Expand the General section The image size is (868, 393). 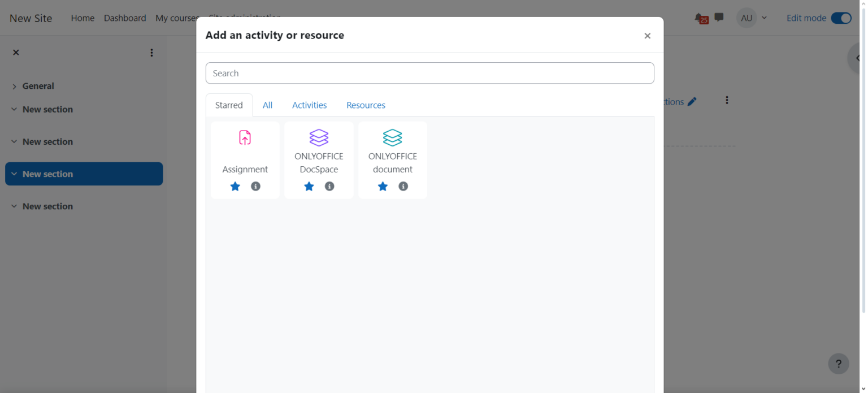14,87
